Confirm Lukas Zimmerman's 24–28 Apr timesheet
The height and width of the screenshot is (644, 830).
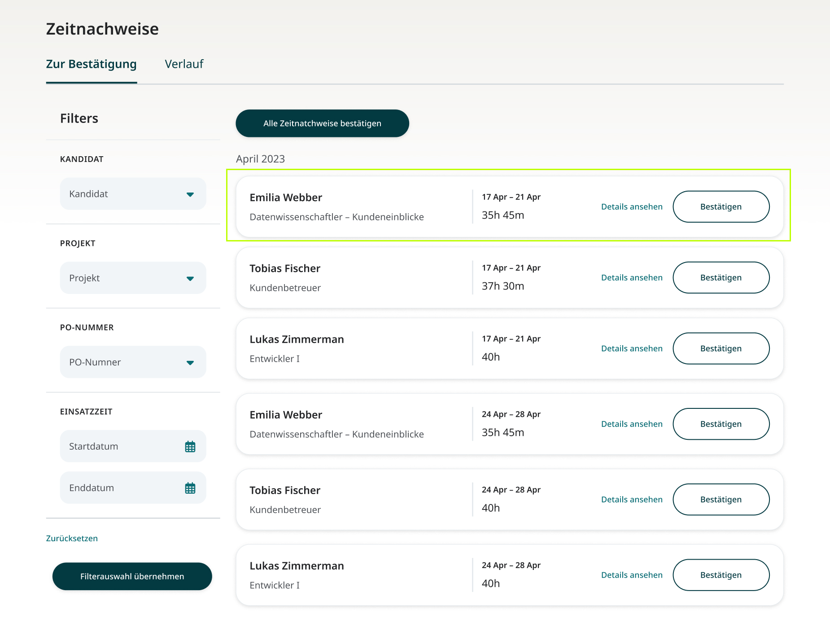pyautogui.click(x=721, y=575)
